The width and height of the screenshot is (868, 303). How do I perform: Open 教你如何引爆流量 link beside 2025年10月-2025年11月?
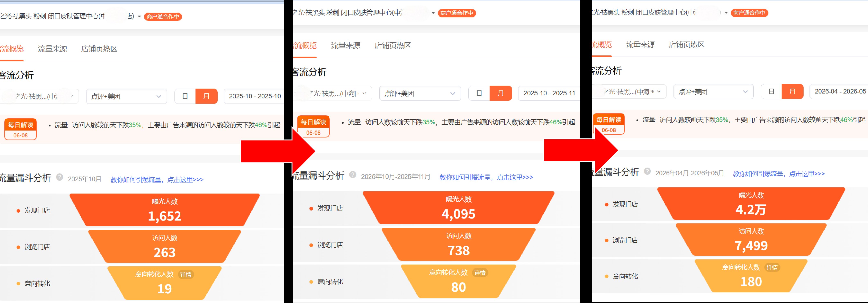click(x=486, y=177)
